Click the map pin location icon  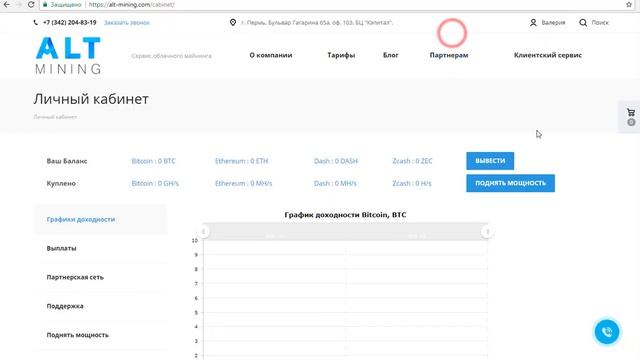click(233, 22)
